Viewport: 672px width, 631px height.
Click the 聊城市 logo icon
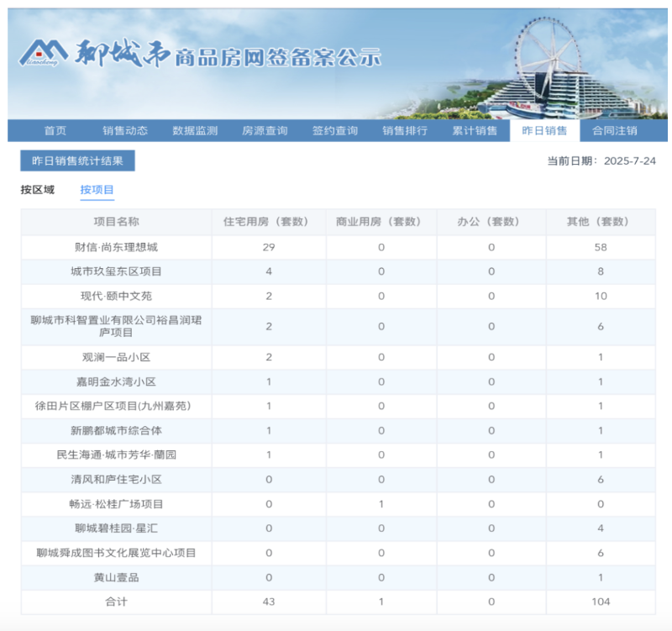click(43, 50)
